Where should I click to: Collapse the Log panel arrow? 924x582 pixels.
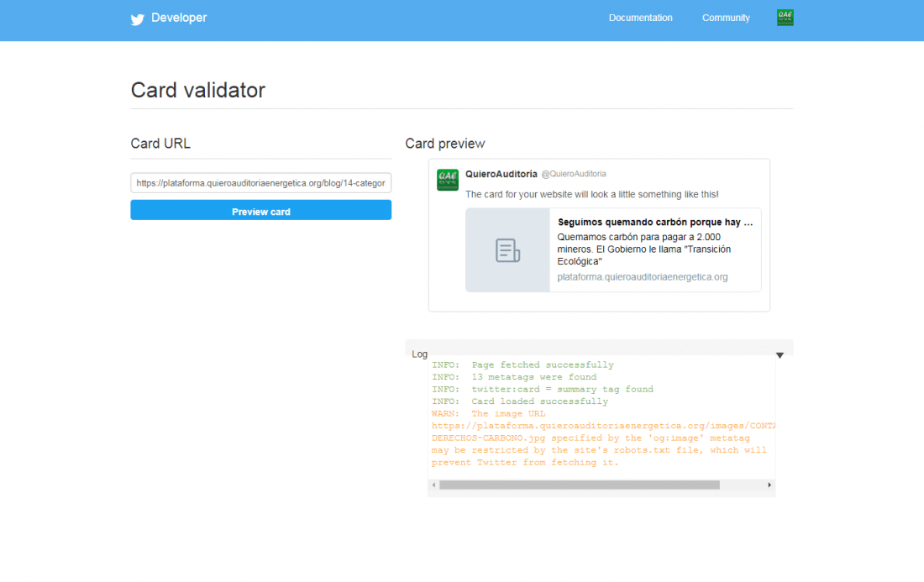coord(780,355)
